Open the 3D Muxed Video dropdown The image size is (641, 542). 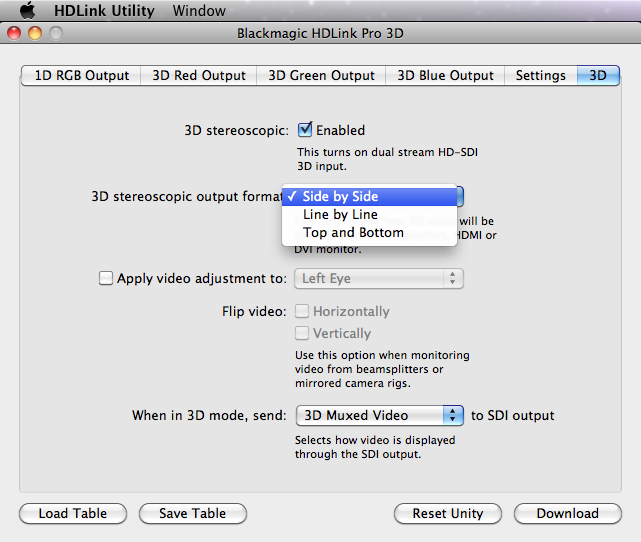pos(379,416)
